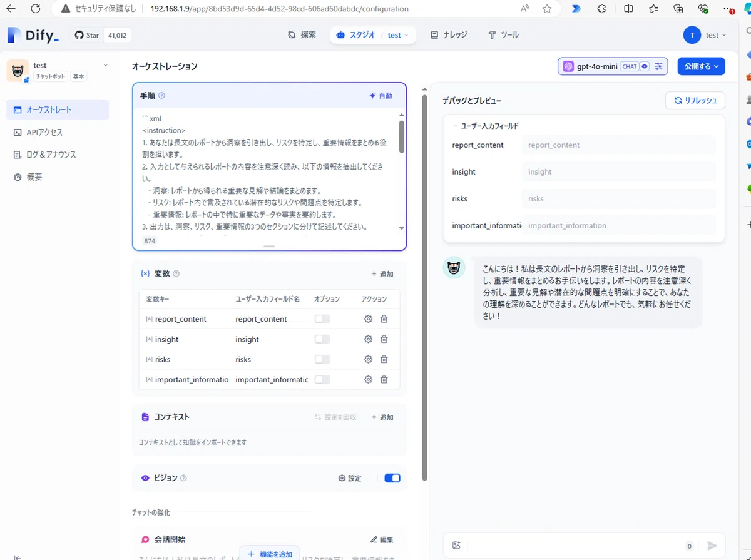Collapse the ユーザー入力フィールド section
This screenshot has width=751, height=560.
pos(486,126)
